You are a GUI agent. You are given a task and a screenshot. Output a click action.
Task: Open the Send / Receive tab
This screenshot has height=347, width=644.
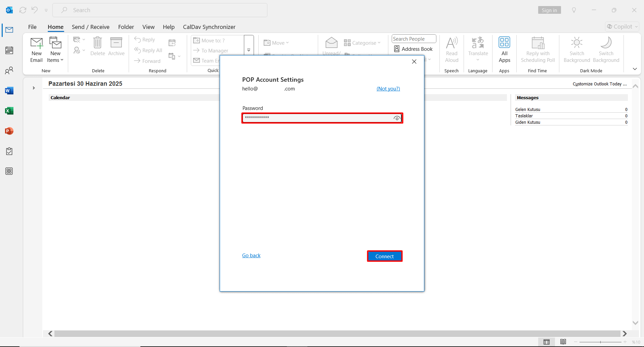coord(91,27)
